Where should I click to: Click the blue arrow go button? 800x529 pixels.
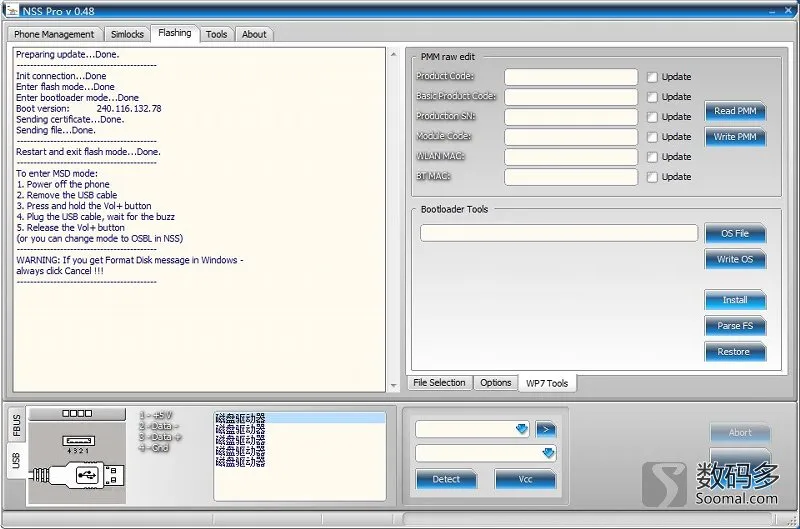click(x=546, y=430)
